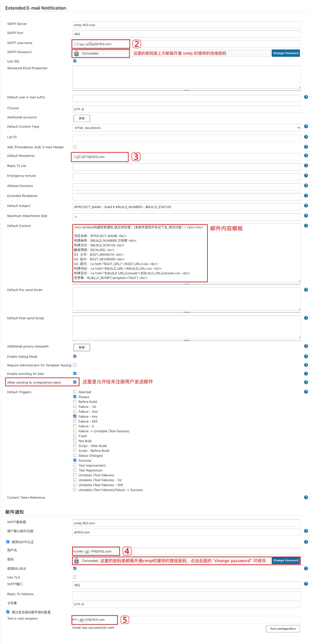Viewport: 313px width, 644px height.
Task: Open help for Default Content Type
Action: pos(306,126)
